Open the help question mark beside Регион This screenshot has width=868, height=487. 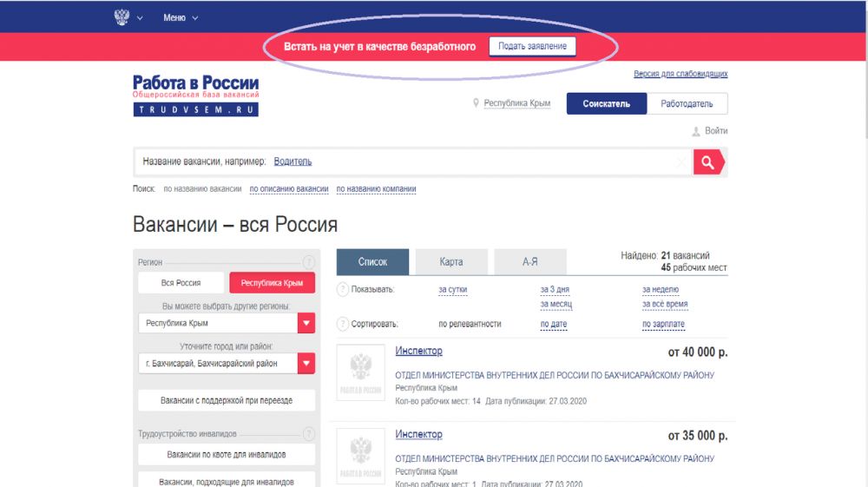308,262
